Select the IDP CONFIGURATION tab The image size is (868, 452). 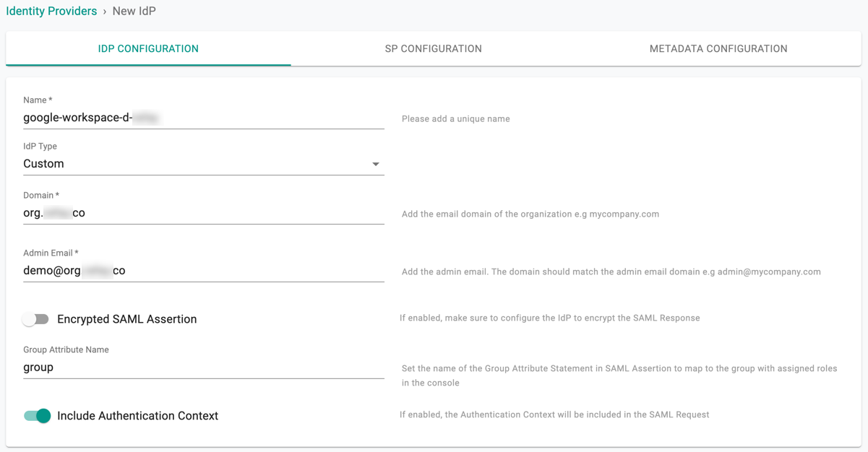pos(148,49)
